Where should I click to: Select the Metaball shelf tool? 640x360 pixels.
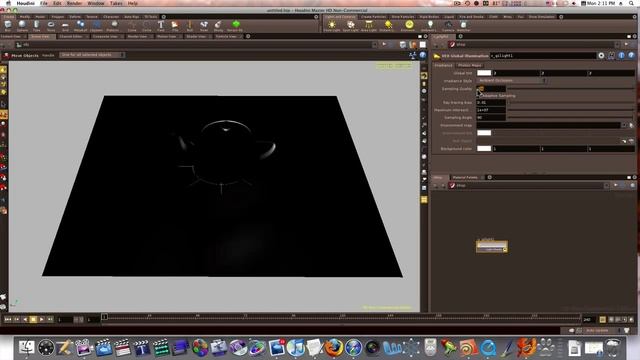coord(80,26)
